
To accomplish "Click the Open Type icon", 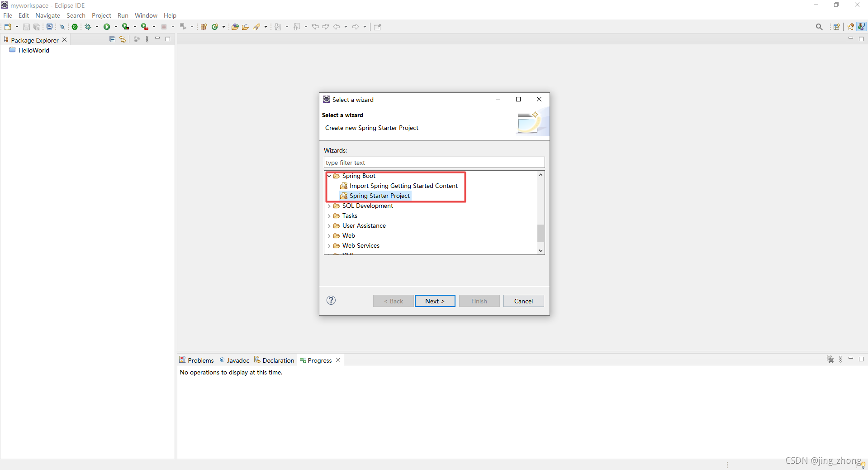I will [x=235, y=27].
